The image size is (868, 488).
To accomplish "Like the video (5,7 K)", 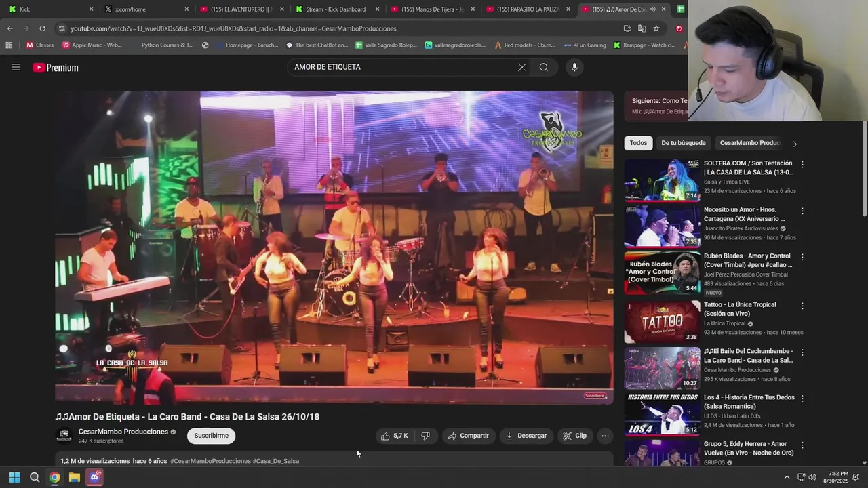I will 395,436.
